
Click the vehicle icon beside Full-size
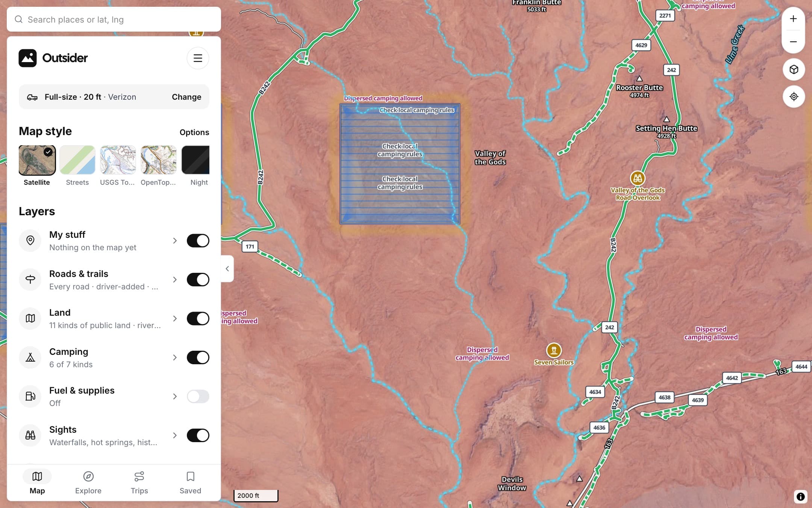pyautogui.click(x=32, y=97)
